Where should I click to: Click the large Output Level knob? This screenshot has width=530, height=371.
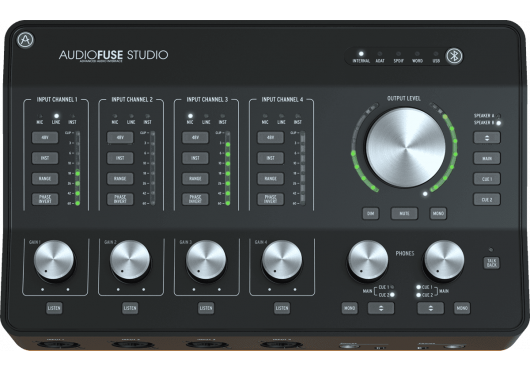click(406, 148)
